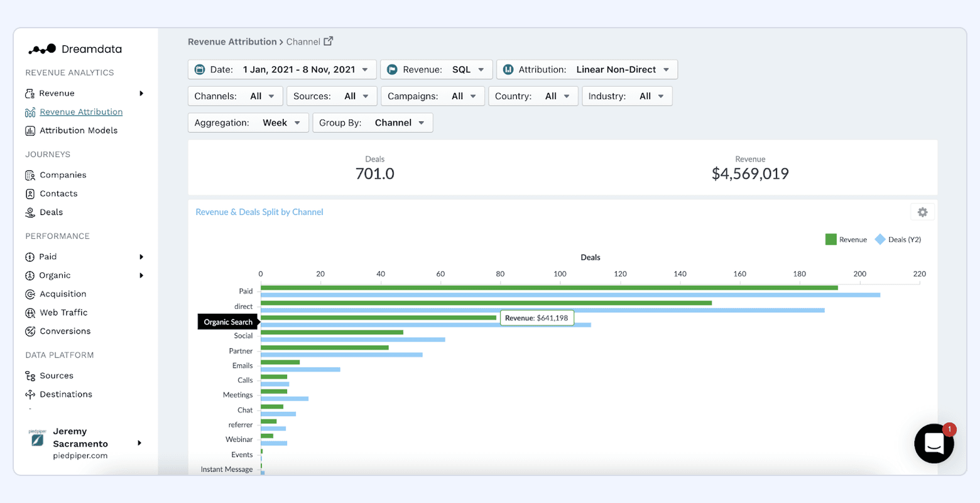Click the Companies journeys icon
The image size is (980, 503).
(31, 174)
